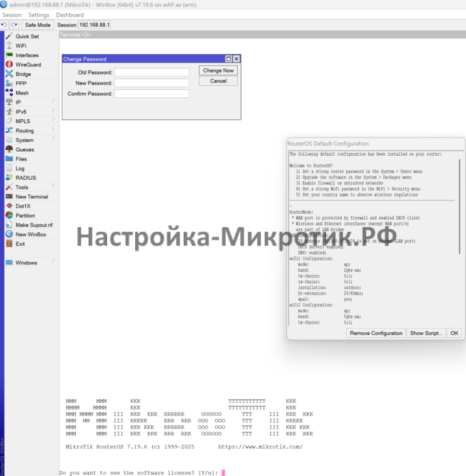Click the IPv6 menu icon

point(9,111)
